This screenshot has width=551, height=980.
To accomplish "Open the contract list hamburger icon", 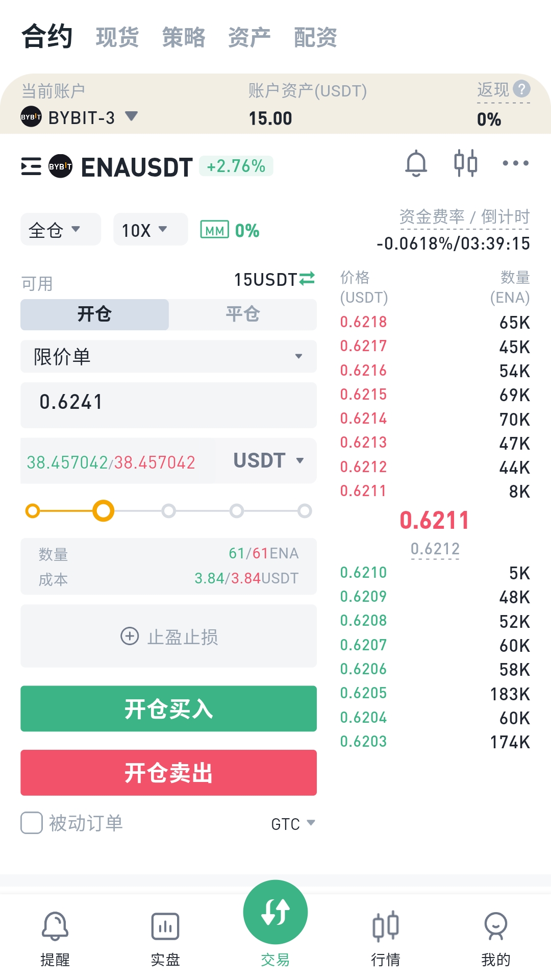I will [x=31, y=166].
